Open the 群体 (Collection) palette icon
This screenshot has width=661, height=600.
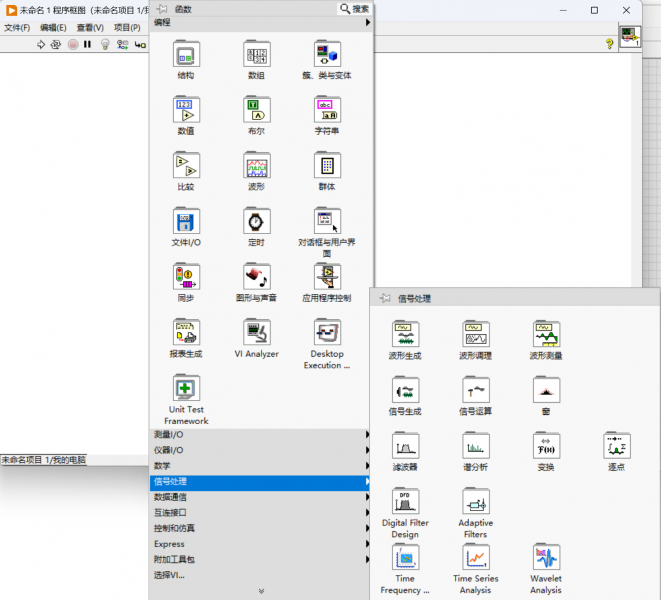327,165
